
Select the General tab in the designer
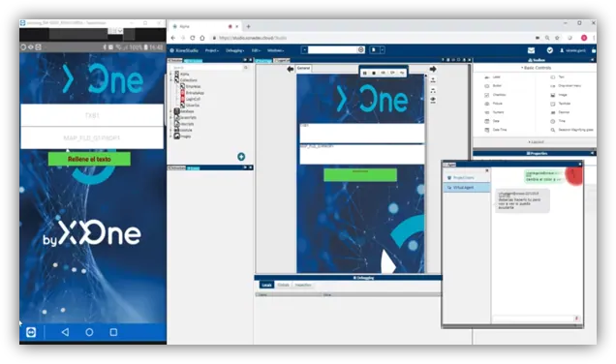[303, 69]
